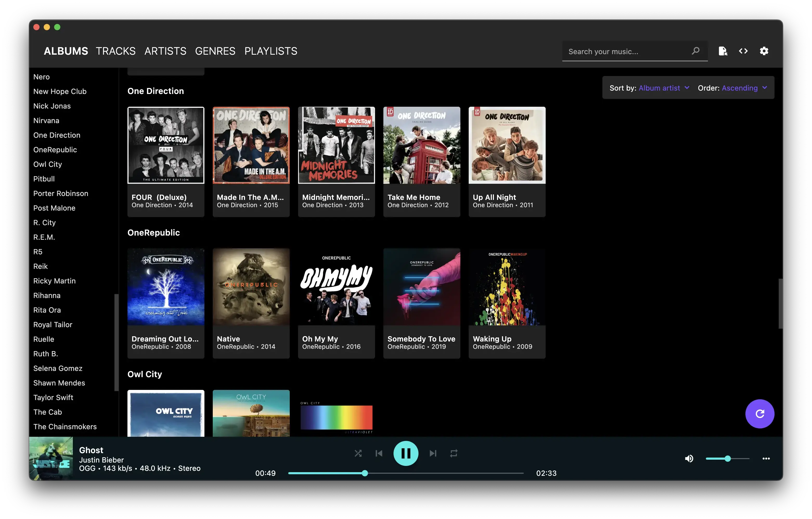Mute the volume speaker icon
812x519 pixels.
click(689, 458)
